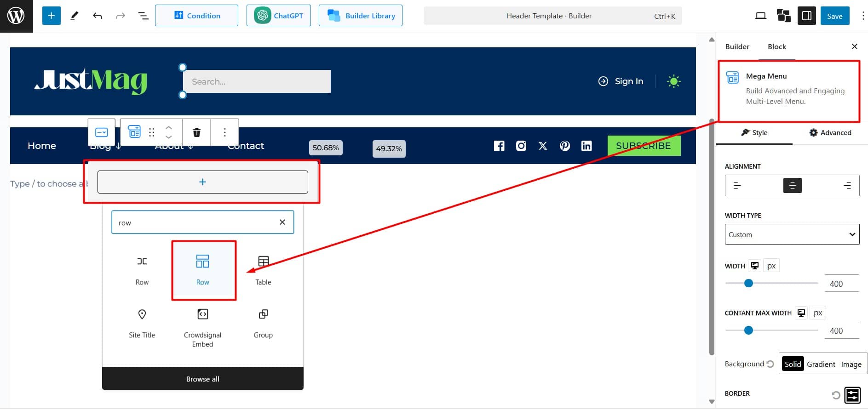Click the Home menu item

(x=42, y=146)
